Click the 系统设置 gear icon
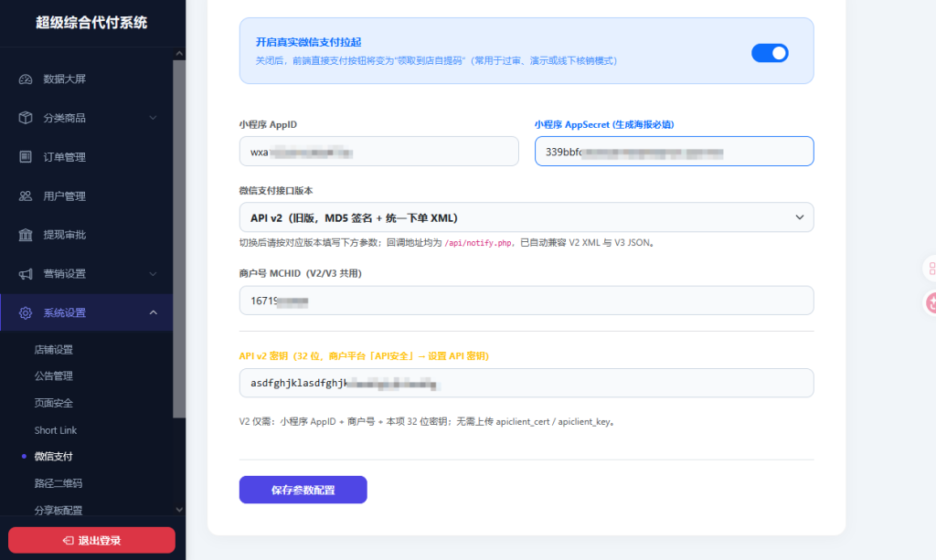 coord(25,313)
